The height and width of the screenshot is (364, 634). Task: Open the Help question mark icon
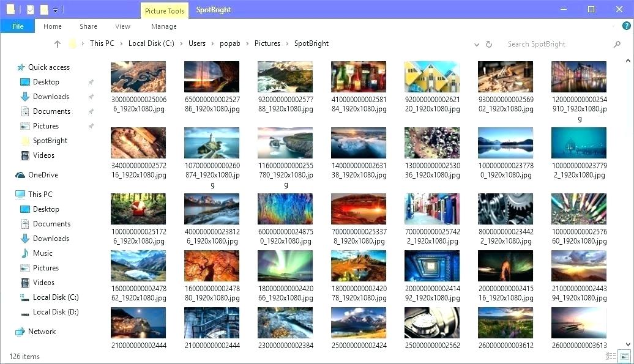(626, 26)
